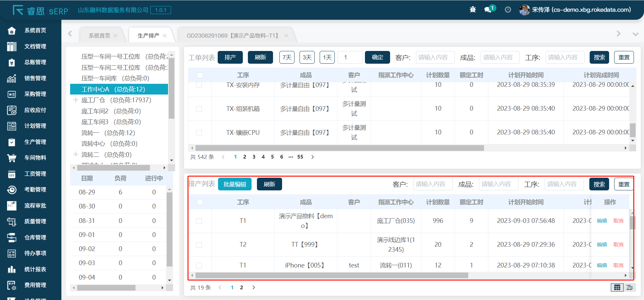Expand the 庞工厂仓 tree node
Viewport: 644px width, 300px height.
[x=76, y=100]
